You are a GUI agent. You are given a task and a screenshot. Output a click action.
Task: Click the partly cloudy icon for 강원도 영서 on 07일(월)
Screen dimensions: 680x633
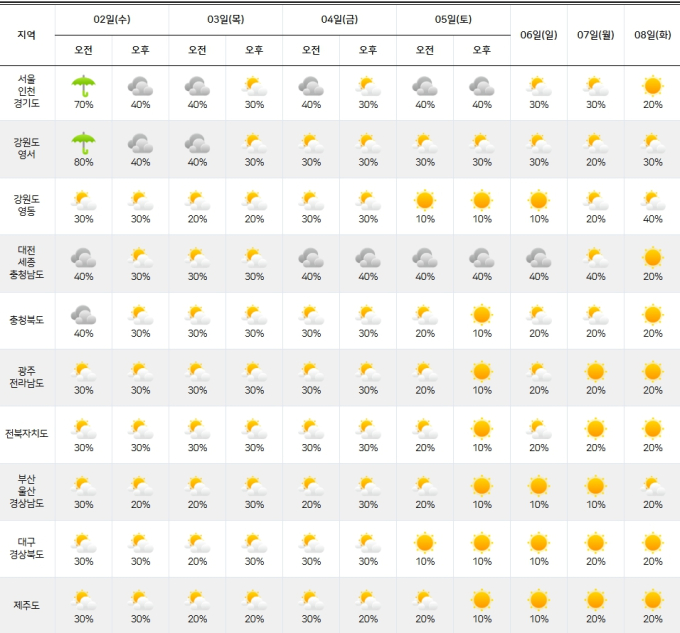point(595,143)
